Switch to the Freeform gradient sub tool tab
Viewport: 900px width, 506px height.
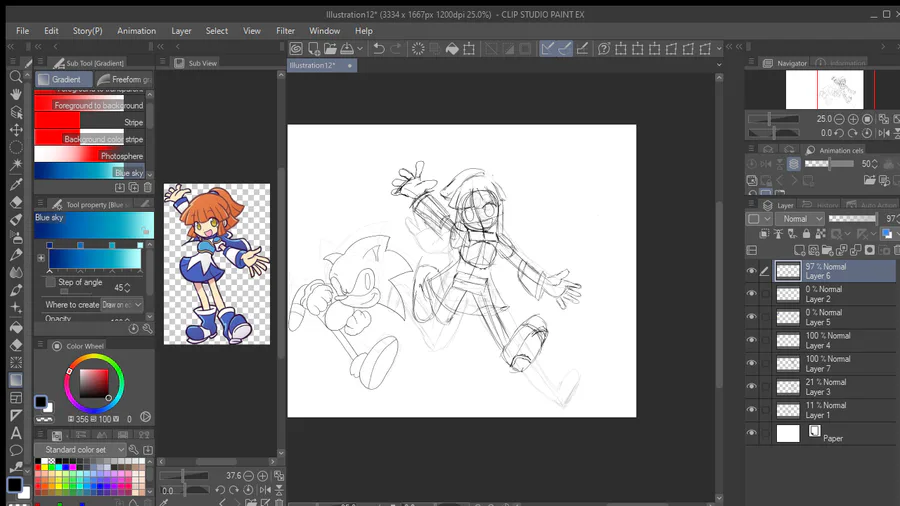124,79
